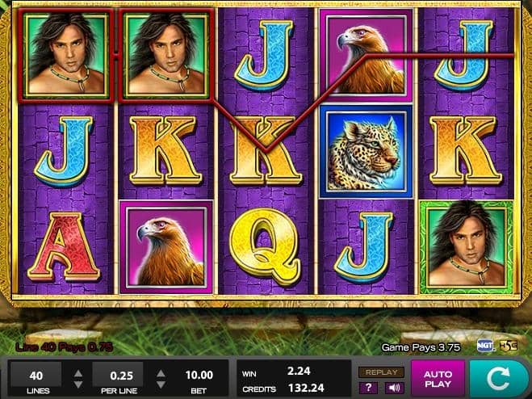Viewport: 532px width, 399px height.
Task: Select the eagle symbol in bottom row
Action: click(x=166, y=247)
